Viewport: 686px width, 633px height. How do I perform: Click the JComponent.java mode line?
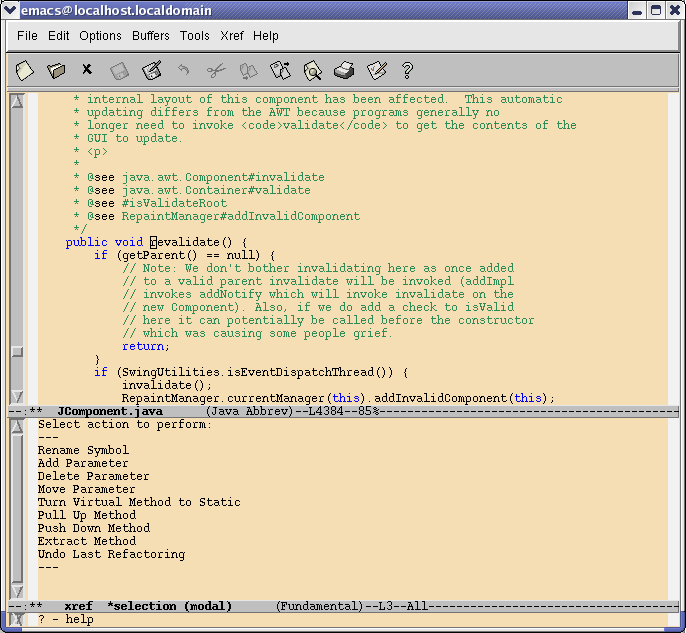point(343,411)
